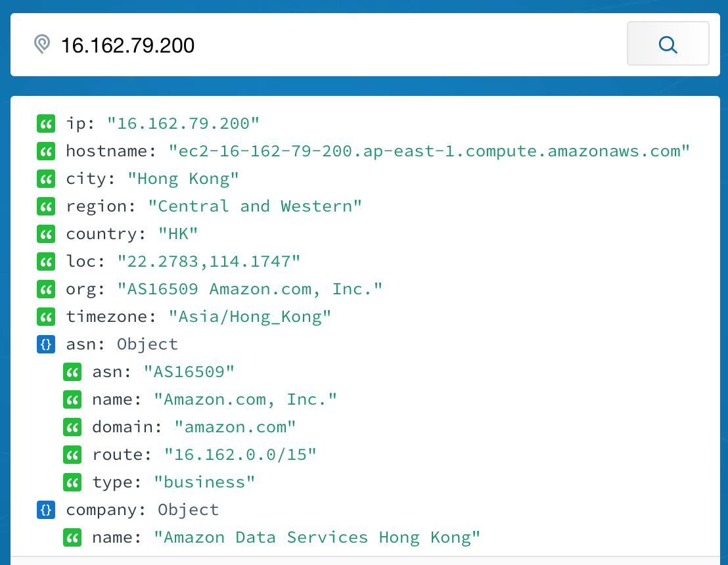Select the city value "Hong Kong"

[x=183, y=179]
